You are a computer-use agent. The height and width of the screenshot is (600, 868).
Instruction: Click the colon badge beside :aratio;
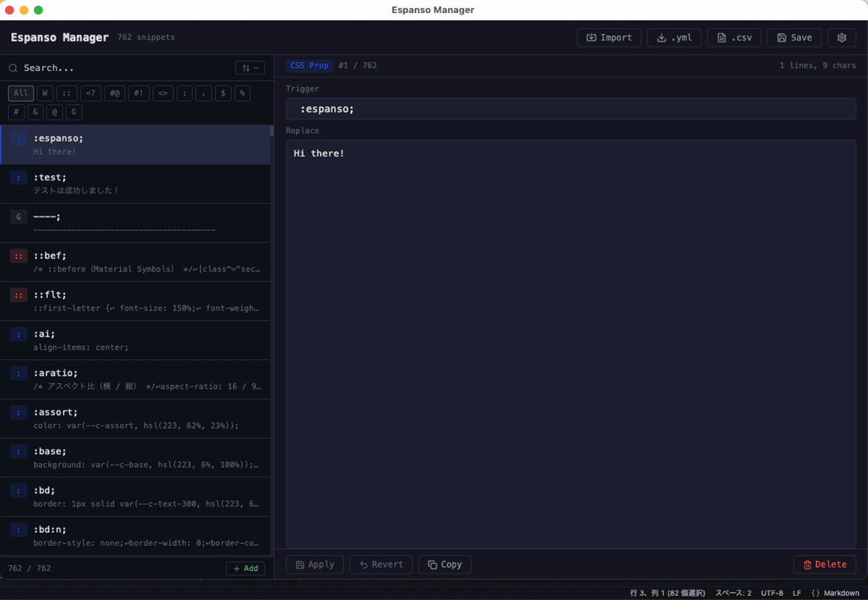click(x=19, y=373)
